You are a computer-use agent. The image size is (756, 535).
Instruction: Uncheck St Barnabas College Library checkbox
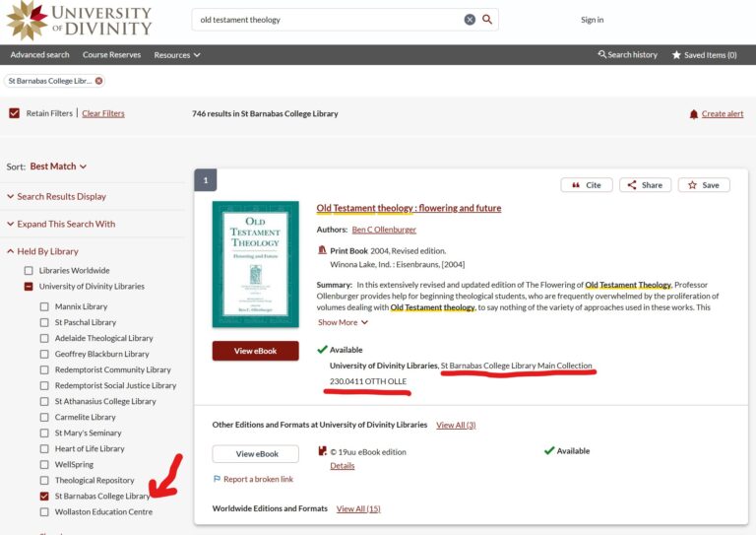(x=43, y=497)
